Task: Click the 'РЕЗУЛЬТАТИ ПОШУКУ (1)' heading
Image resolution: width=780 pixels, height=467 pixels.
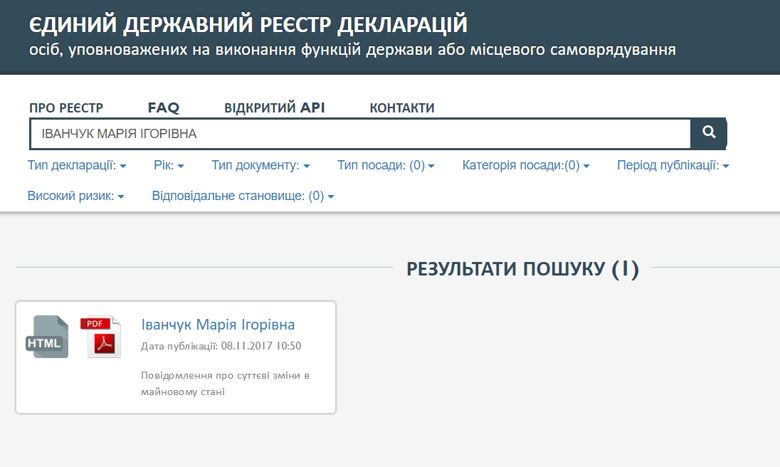Action: [523, 268]
